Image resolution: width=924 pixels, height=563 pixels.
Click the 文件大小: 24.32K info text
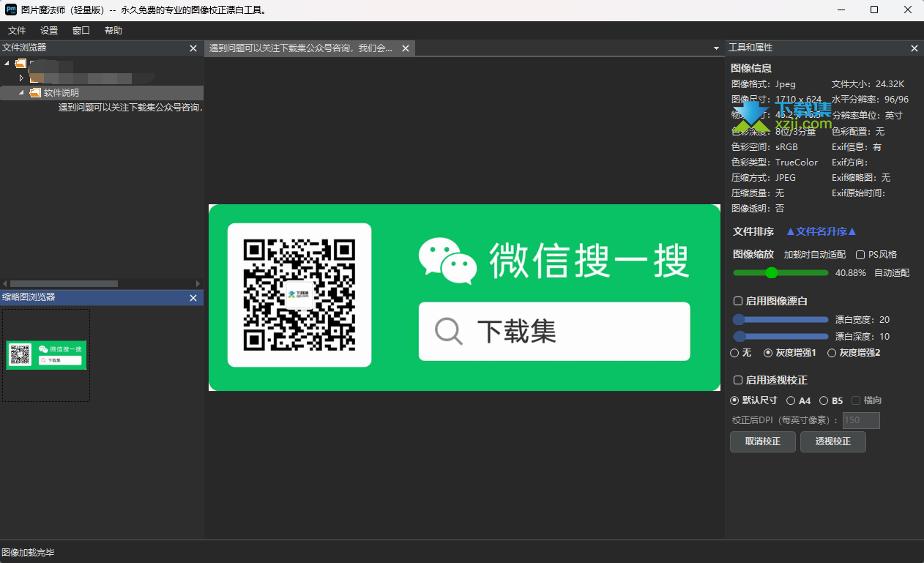868,84
